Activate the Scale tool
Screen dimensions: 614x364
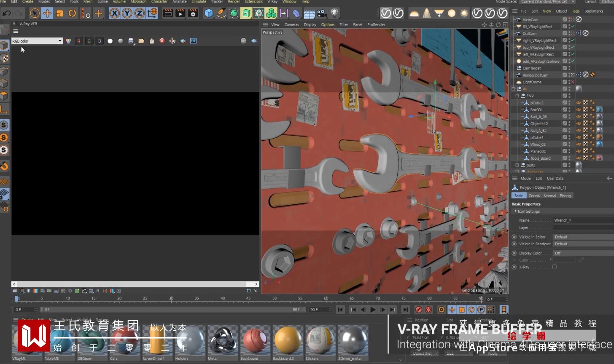[60, 13]
